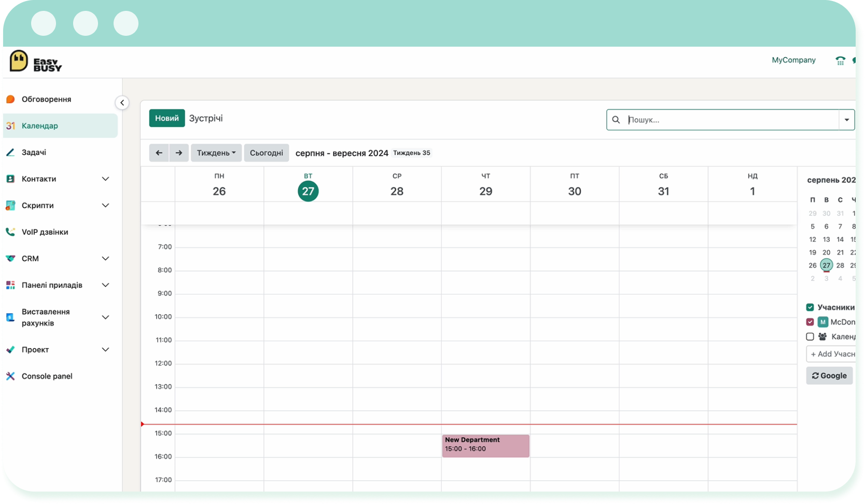
Task: Open the New Department 15:00 - 16:00 event
Action: (x=485, y=445)
